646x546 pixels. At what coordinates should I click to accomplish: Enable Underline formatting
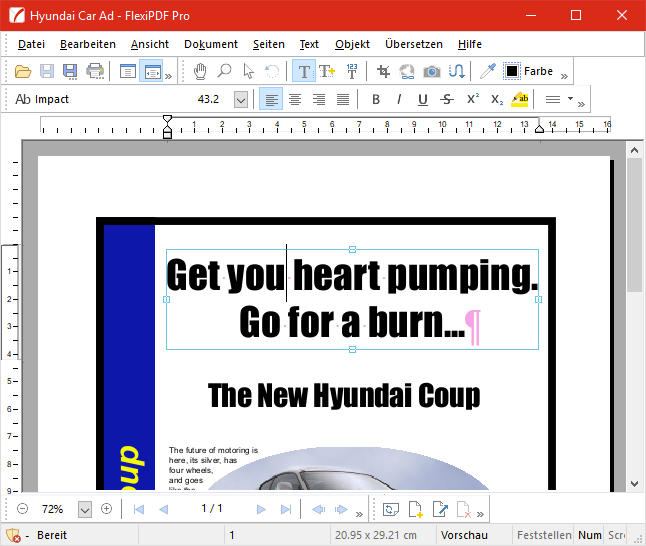[423, 99]
